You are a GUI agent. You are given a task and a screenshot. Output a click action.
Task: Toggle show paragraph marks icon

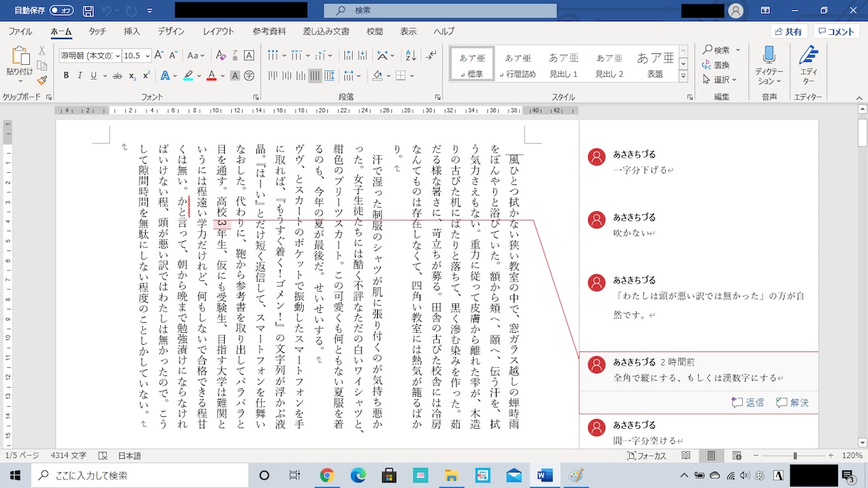click(430, 55)
